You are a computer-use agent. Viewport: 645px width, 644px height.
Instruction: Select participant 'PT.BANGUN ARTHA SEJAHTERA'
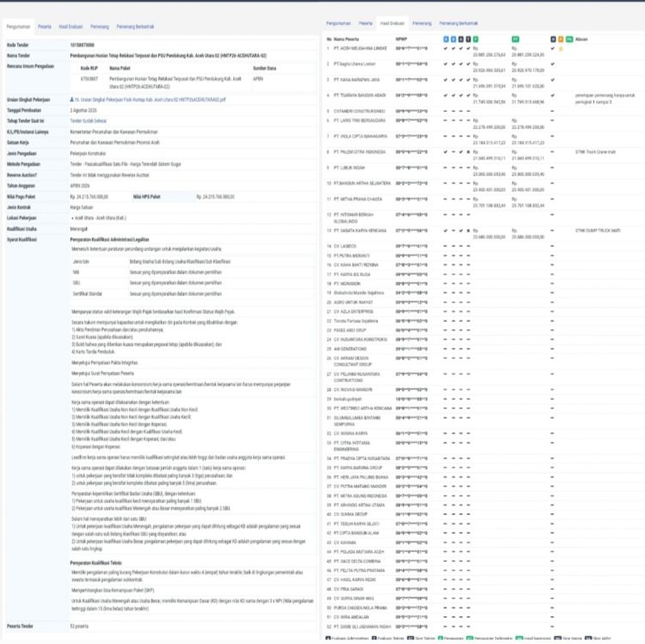(x=362, y=183)
